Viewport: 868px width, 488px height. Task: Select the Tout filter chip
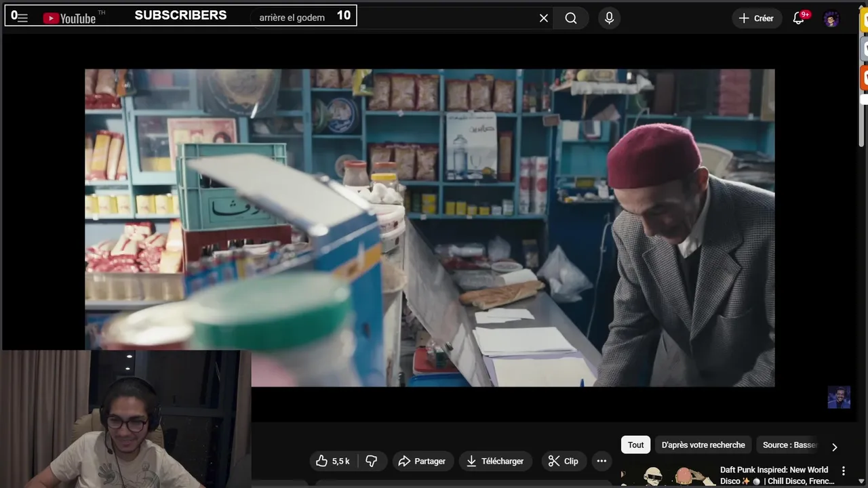tap(635, 445)
